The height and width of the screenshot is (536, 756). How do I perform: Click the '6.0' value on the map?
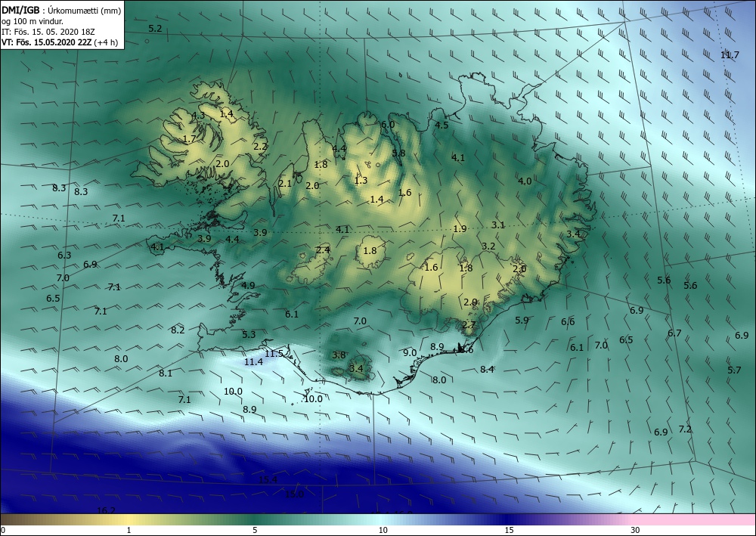388,124
